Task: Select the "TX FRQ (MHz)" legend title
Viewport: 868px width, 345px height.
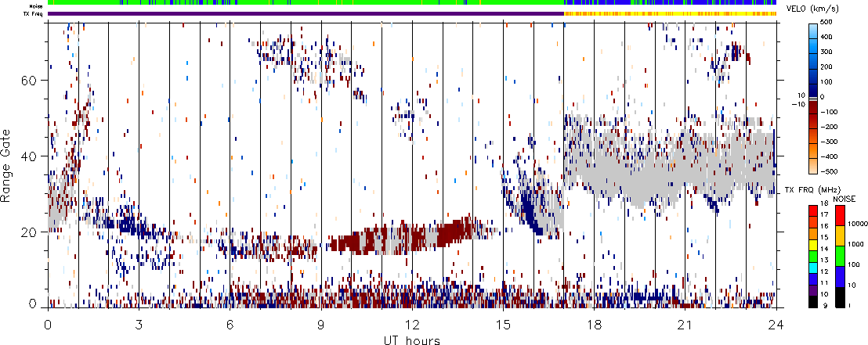Action: tap(812, 189)
